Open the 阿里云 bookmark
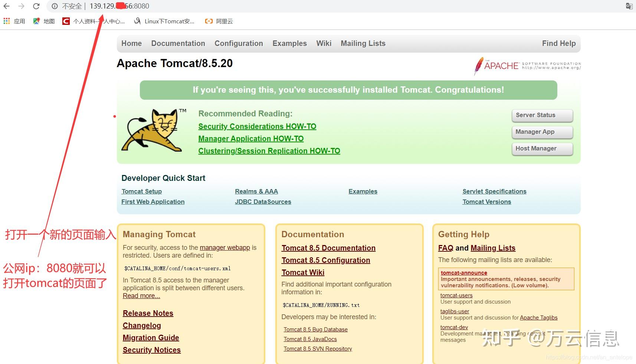Image resolution: width=636 pixels, height=364 pixels. click(219, 21)
